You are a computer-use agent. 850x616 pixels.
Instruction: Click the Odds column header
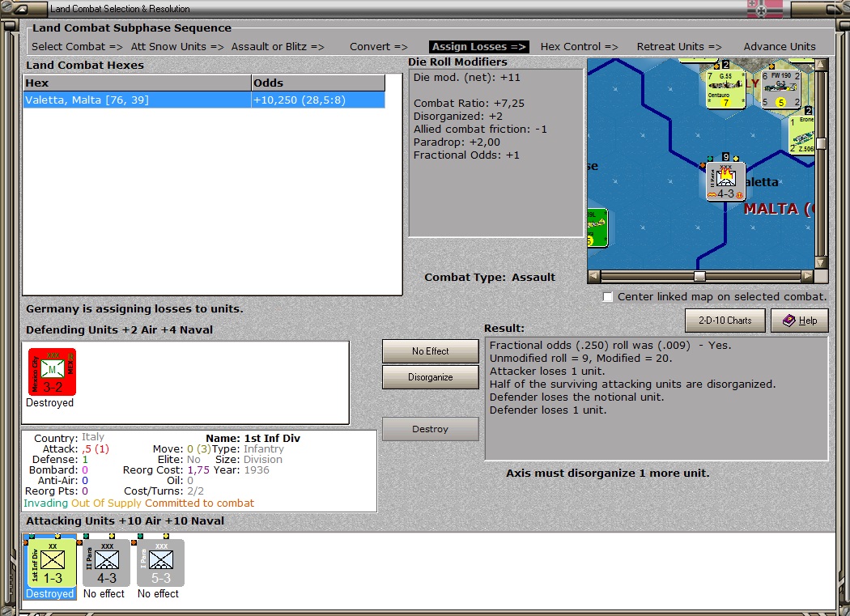318,83
